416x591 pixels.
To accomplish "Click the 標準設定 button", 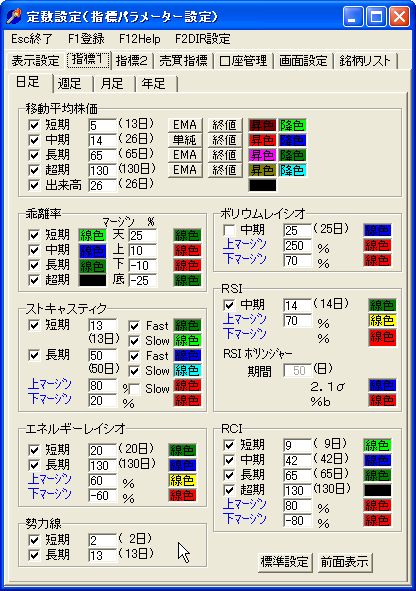I will click(285, 562).
